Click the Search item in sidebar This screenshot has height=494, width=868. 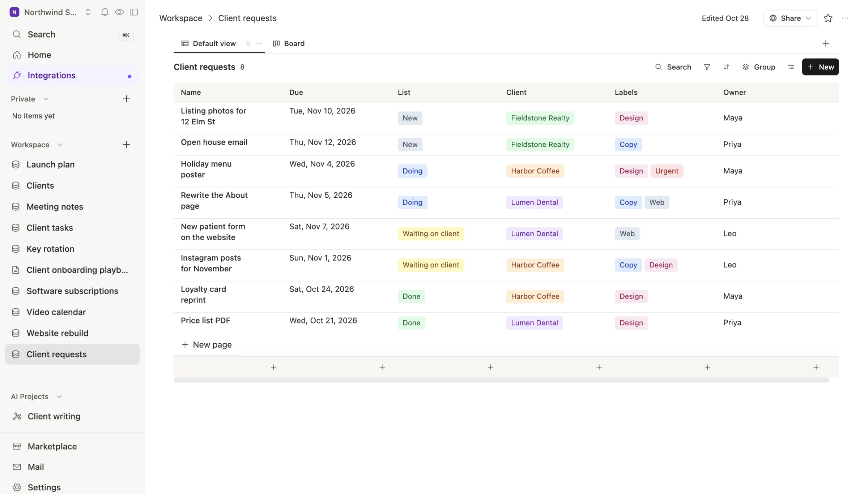click(72, 35)
